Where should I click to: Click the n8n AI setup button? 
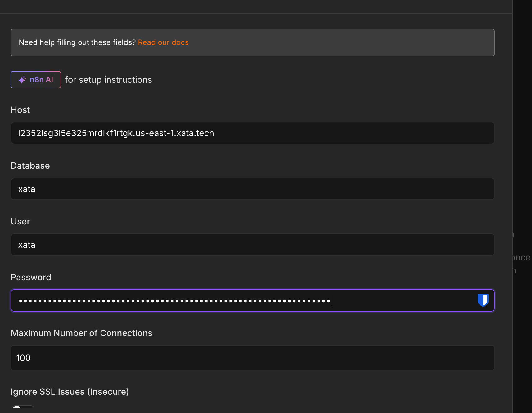tap(36, 80)
